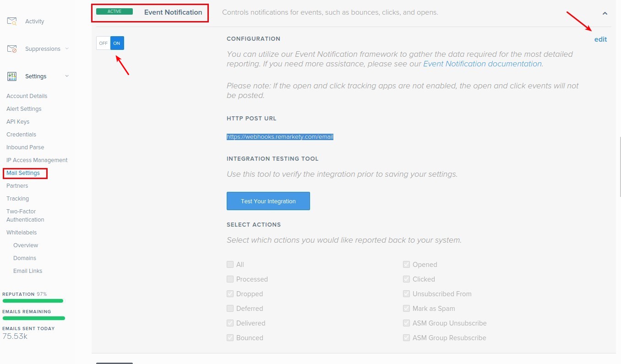This screenshot has width=621, height=364.
Task: Toggle the Unsubscribed From checkbox
Action: coord(406,294)
